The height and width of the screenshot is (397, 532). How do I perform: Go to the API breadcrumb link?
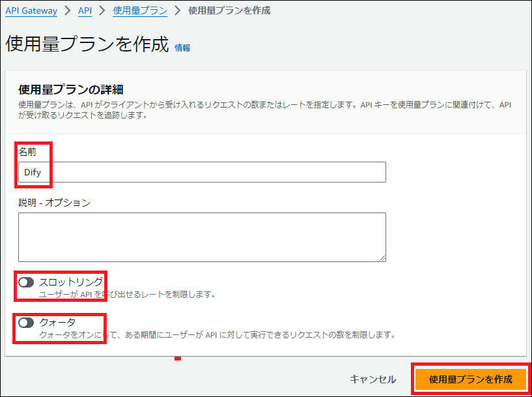pyautogui.click(x=85, y=10)
